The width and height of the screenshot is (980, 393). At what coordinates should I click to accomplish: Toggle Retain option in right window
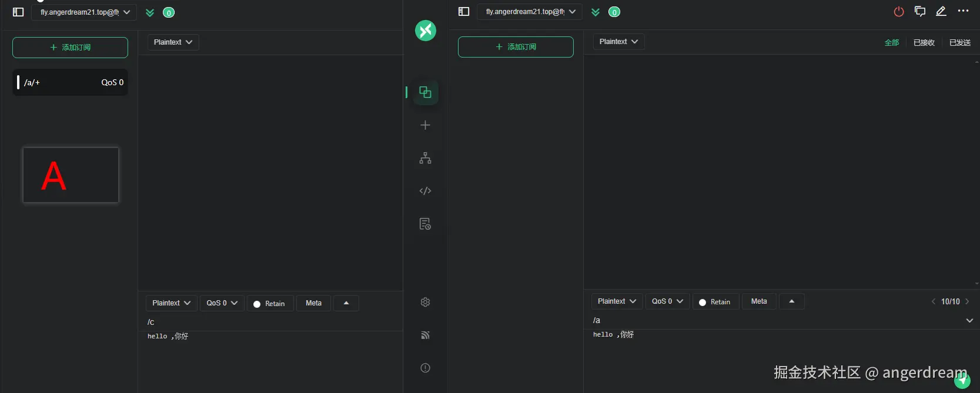(715, 302)
